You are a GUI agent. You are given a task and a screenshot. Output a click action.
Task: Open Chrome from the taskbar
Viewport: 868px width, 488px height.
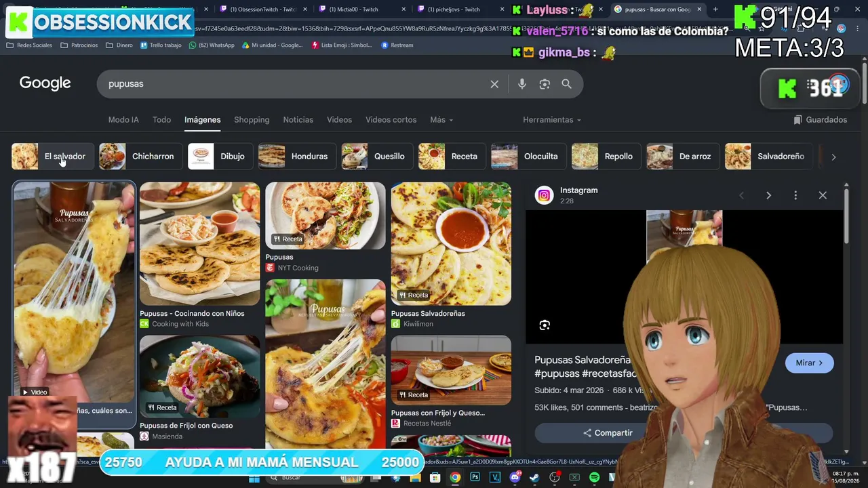click(x=455, y=478)
